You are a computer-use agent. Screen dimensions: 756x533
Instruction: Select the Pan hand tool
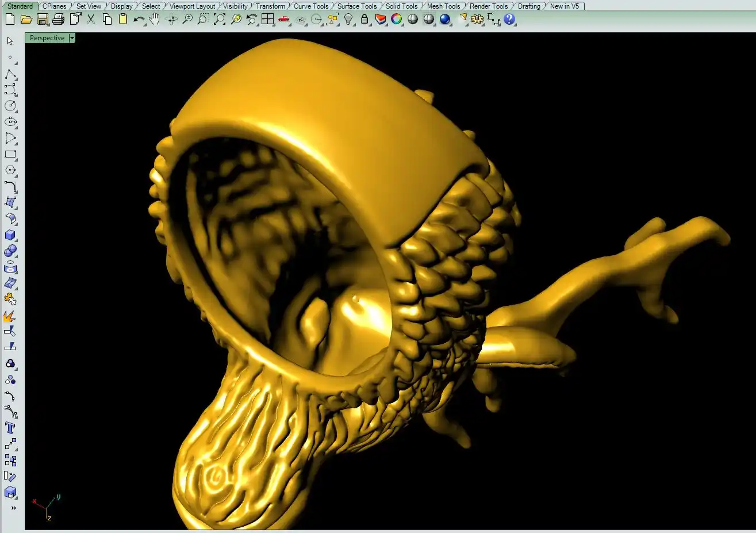(x=154, y=20)
